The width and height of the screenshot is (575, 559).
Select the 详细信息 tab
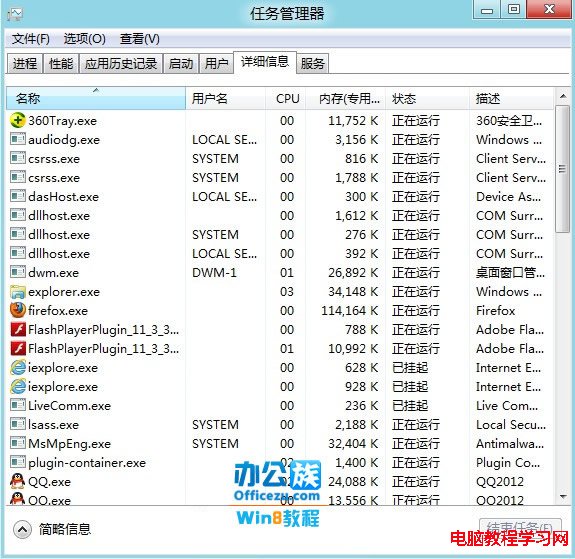[x=265, y=62]
